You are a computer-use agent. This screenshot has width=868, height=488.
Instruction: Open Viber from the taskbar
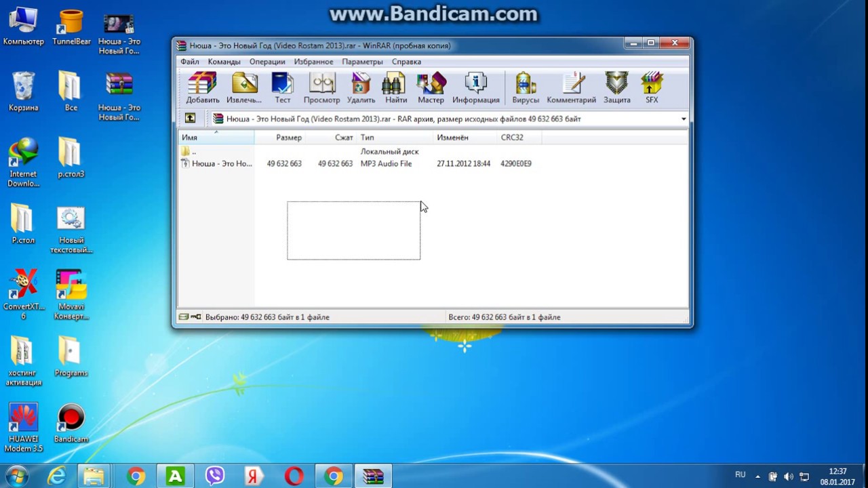(215, 476)
